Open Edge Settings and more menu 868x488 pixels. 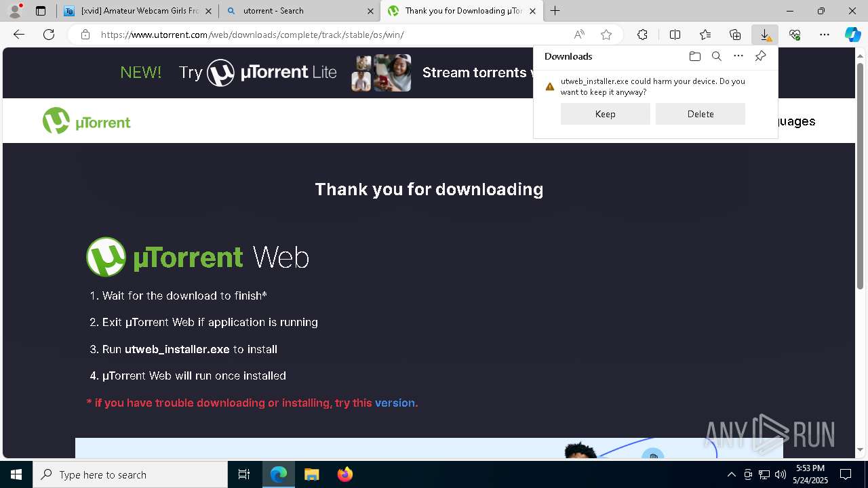(x=825, y=35)
